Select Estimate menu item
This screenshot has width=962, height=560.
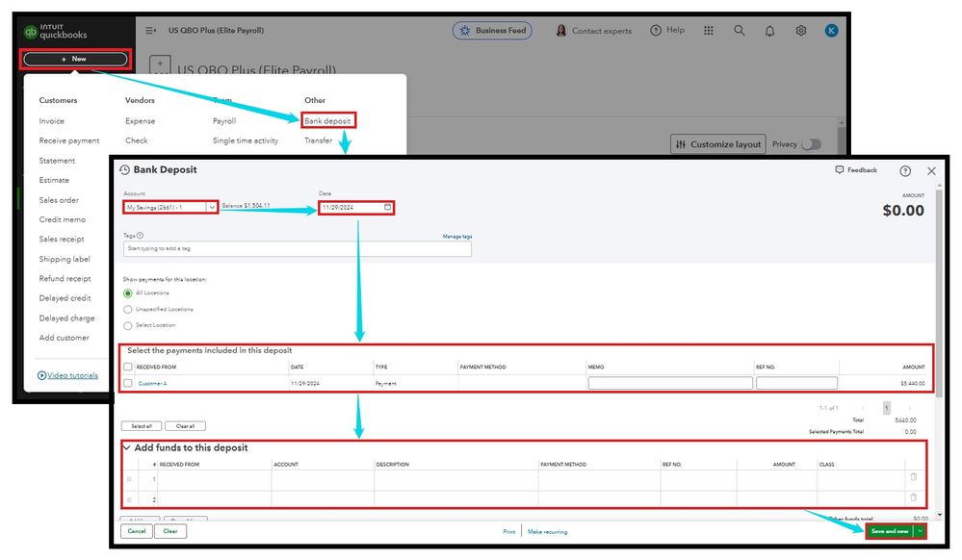point(54,180)
